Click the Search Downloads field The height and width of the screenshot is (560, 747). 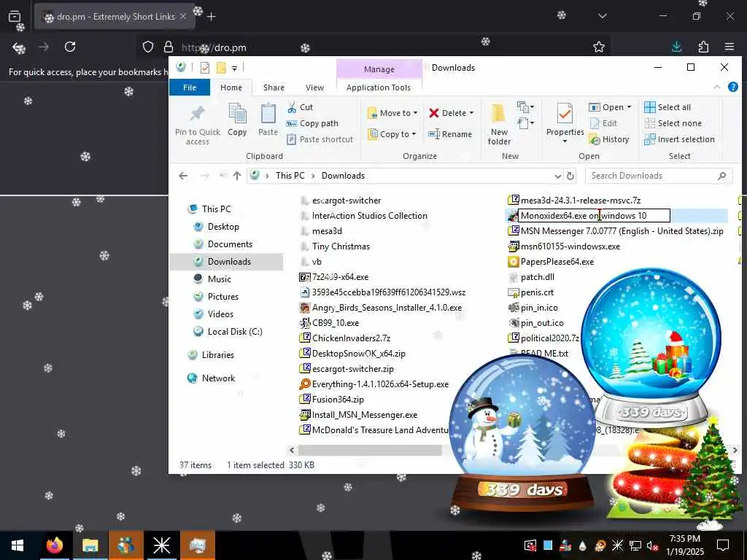click(658, 176)
